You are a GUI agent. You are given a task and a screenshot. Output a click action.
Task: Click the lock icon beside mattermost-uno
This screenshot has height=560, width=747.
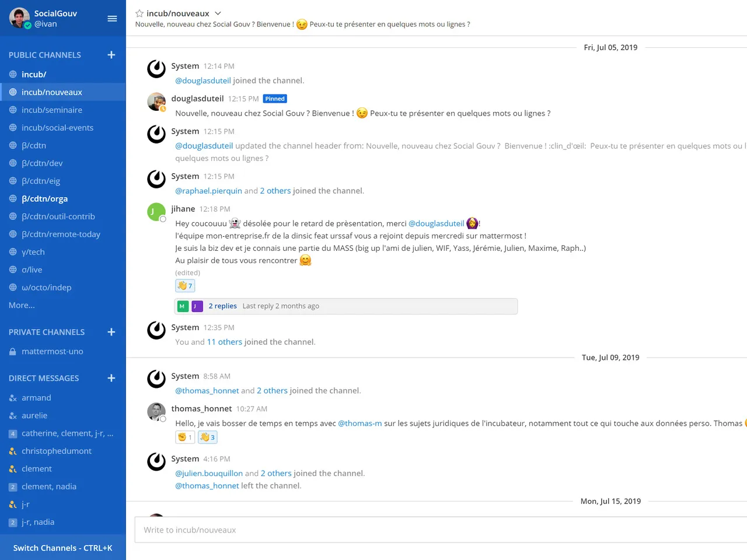tap(13, 352)
